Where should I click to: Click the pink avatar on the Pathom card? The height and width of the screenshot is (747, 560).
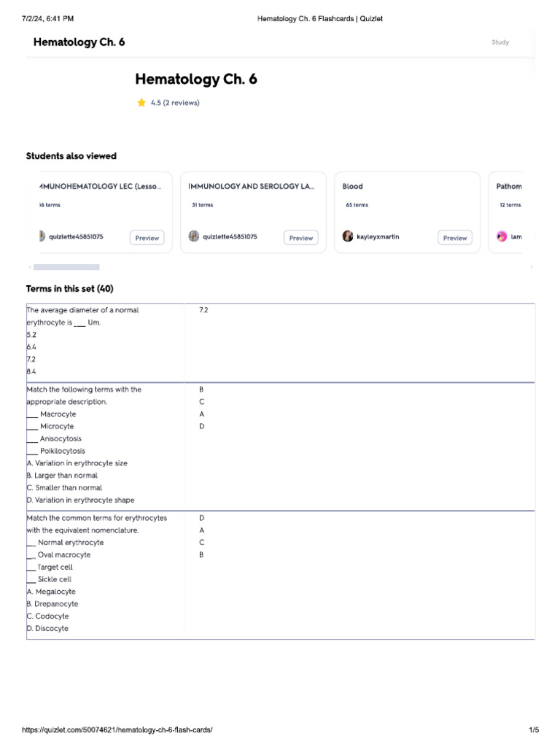(x=502, y=237)
